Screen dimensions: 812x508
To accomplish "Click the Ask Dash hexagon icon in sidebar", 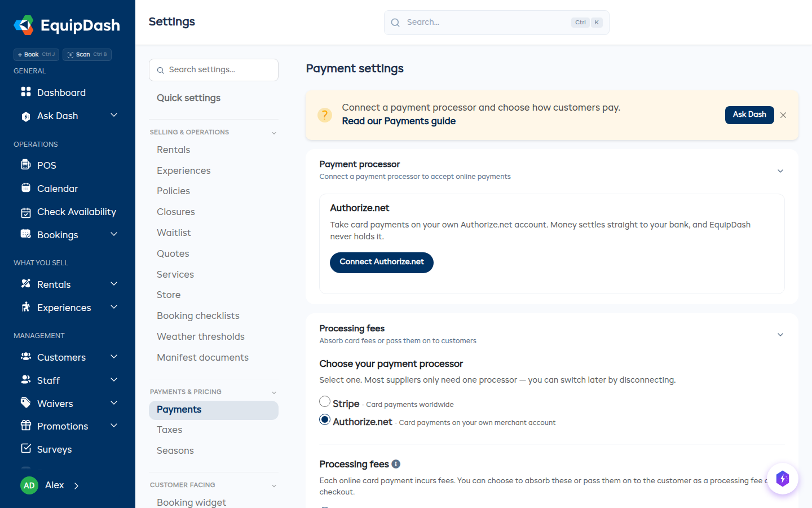I will tap(26, 116).
